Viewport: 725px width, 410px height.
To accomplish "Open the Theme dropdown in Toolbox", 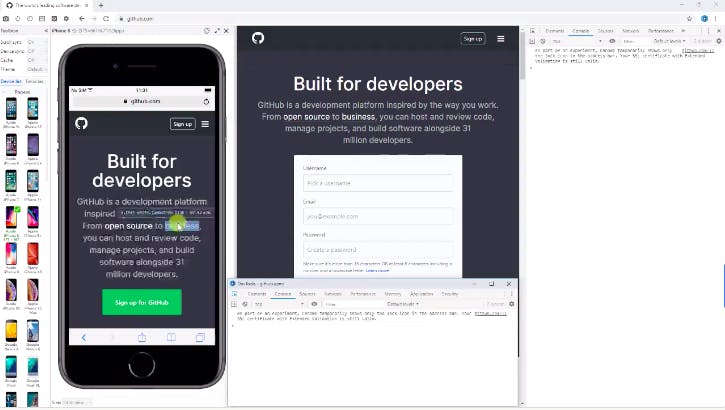I will [x=37, y=69].
